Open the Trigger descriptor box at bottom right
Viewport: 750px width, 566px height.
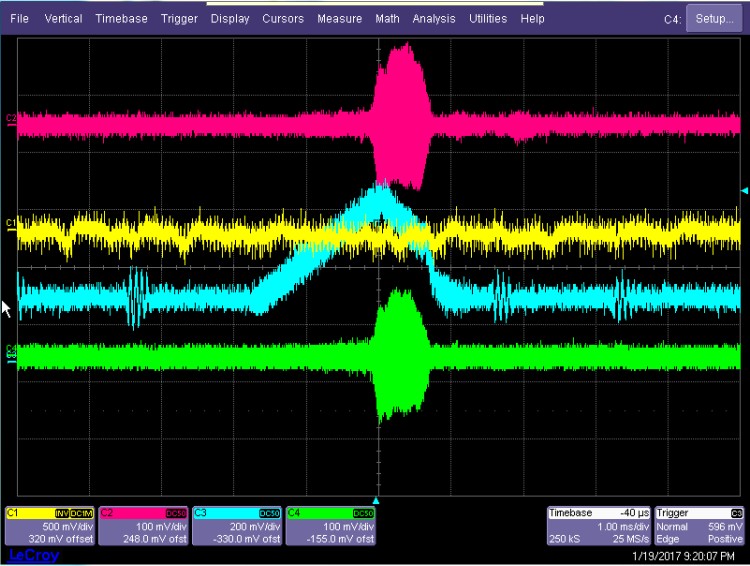[x=700, y=526]
